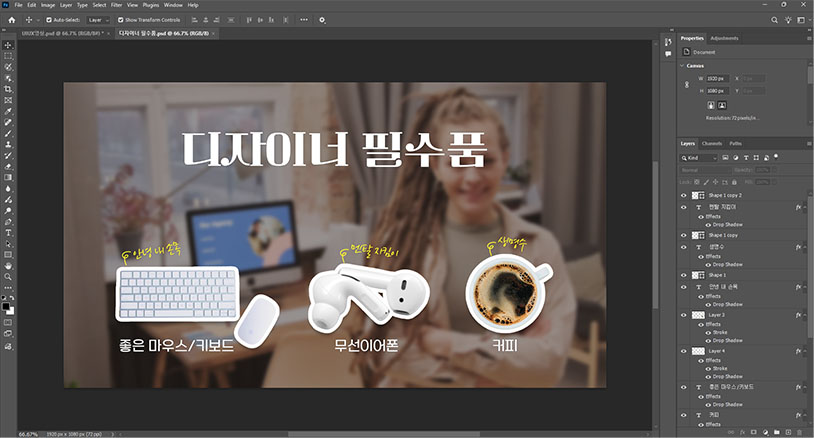Viewport: 814px width, 438px height.
Task: Hide the Shape 1 copy 2 layer
Action: coord(684,196)
